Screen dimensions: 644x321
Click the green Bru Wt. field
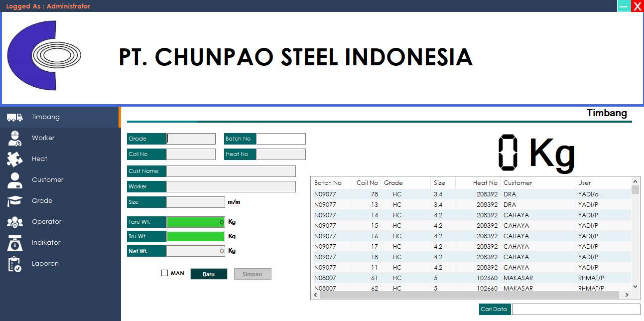pyautogui.click(x=196, y=236)
